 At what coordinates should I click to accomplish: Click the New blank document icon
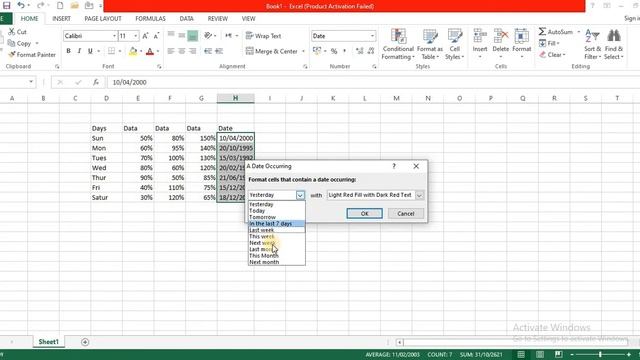[x=60, y=6]
